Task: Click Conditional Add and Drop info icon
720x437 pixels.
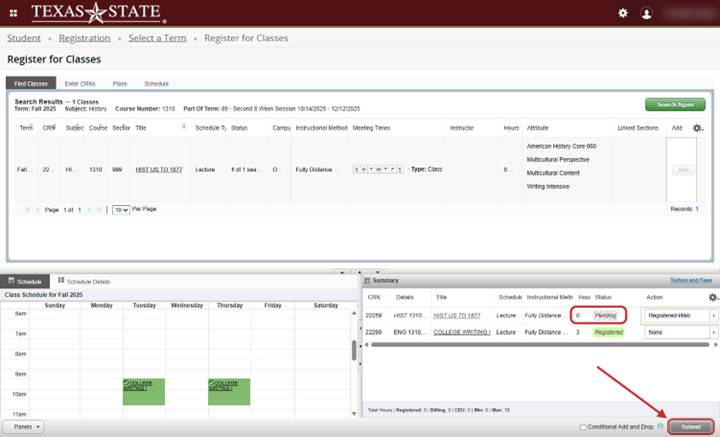Action: click(661, 427)
